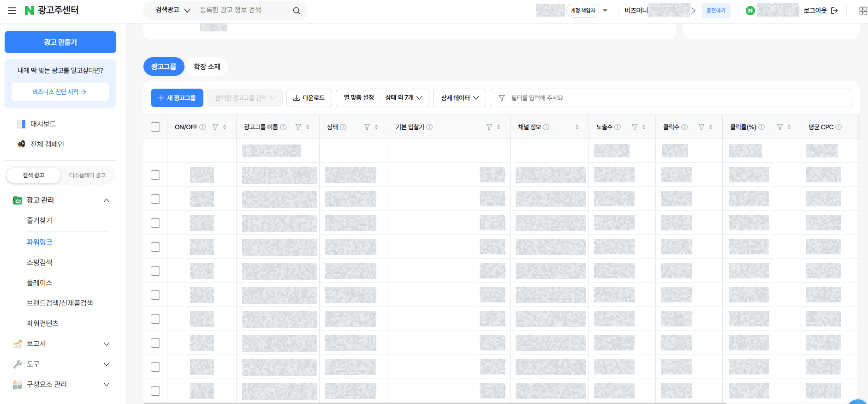Click the 광고 관리 green icon
868x404 pixels.
tap(18, 200)
